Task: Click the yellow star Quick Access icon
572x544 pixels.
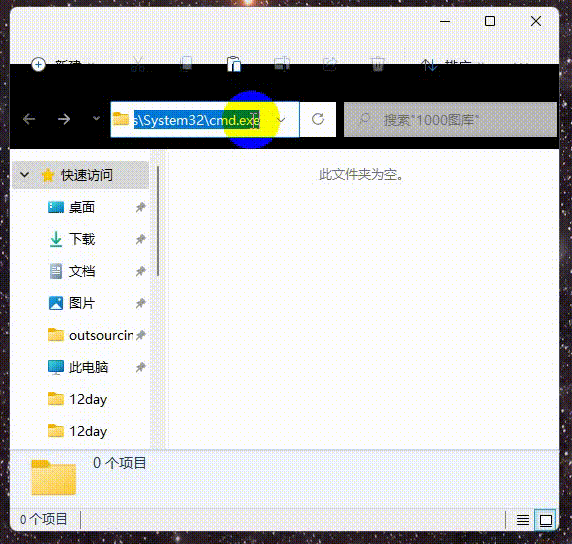Action: [48, 175]
